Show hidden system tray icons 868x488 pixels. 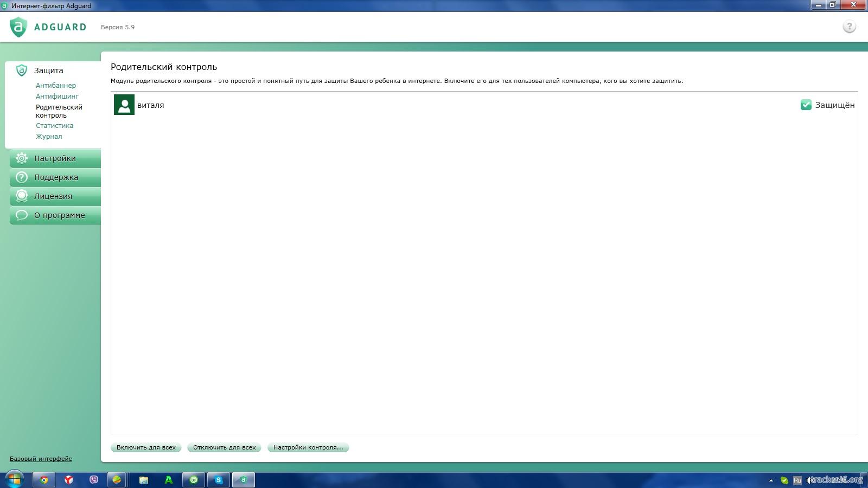click(771, 480)
